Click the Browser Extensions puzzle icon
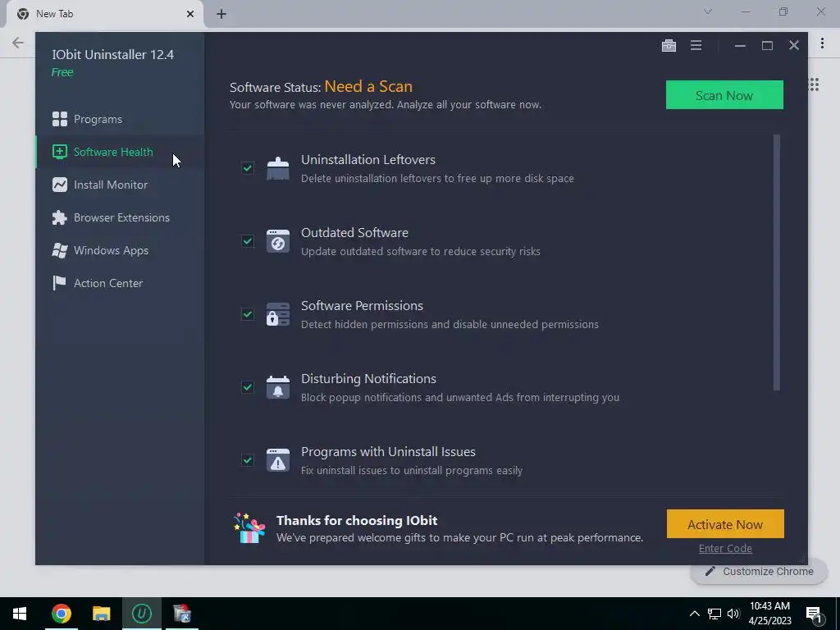 coord(59,217)
